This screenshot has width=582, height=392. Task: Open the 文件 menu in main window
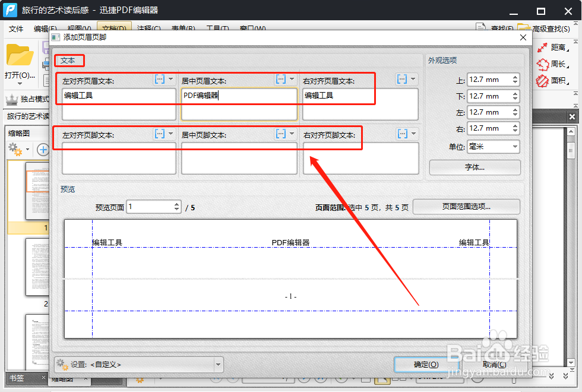click(x=16, y=29)
